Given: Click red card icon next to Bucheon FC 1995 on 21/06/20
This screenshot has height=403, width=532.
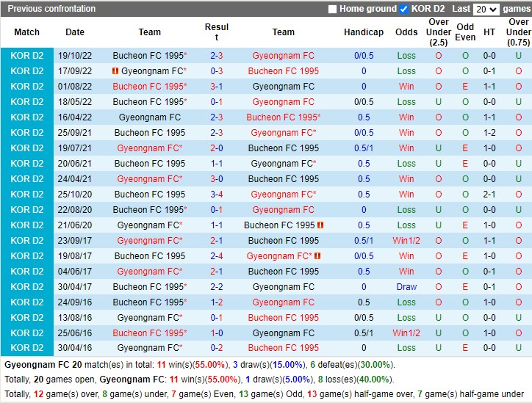Looking at the screenshot, I should 320,225.
